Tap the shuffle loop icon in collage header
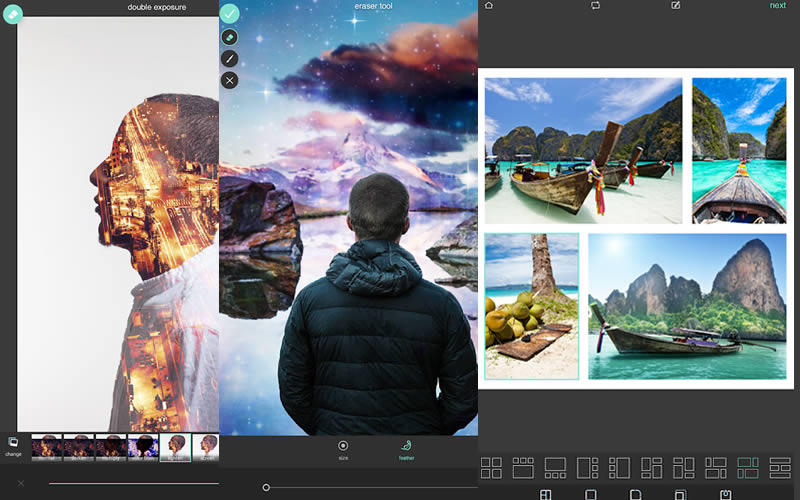 tap(595, 5)
